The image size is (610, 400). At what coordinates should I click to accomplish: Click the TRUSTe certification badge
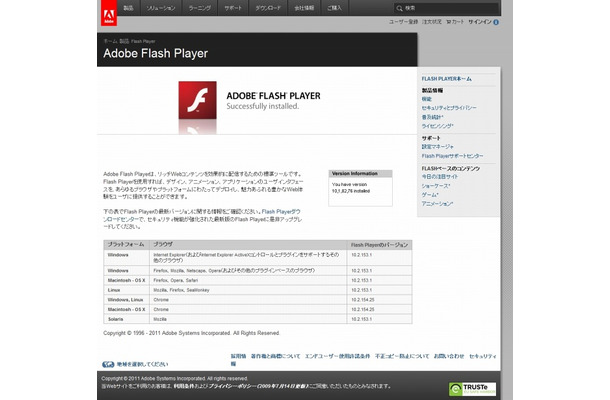click(472, 389)
